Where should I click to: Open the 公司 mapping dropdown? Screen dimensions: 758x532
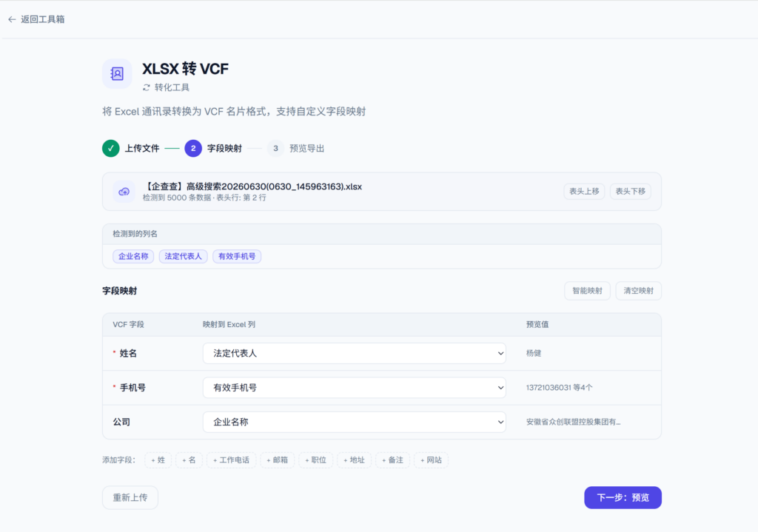coord(355,422)
